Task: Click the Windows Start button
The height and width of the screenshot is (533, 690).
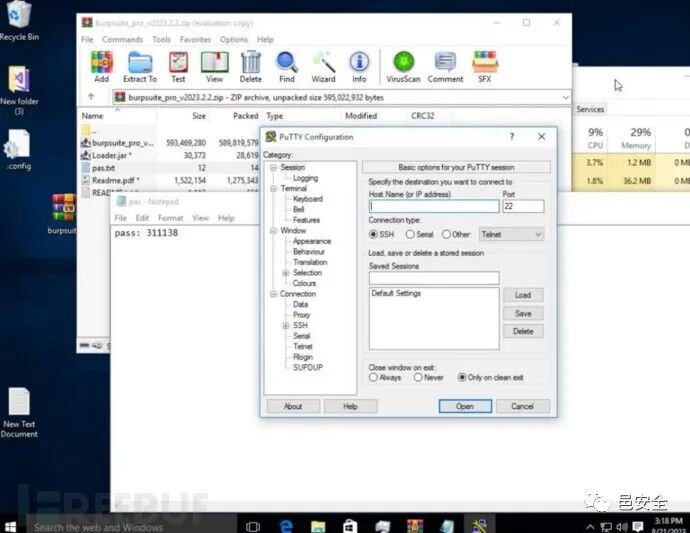Action: (10, 526)
